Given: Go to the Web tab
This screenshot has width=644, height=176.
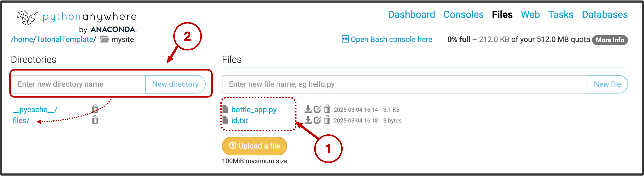Looking at the screenshot, I should click(530, 15).
